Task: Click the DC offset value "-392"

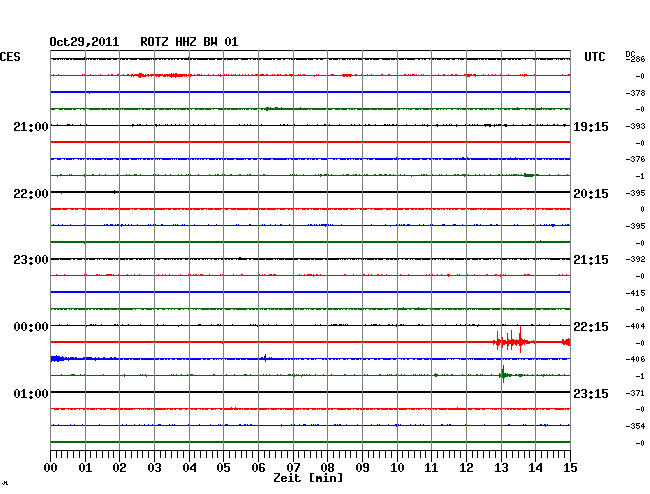Action: tap(636, 259)
